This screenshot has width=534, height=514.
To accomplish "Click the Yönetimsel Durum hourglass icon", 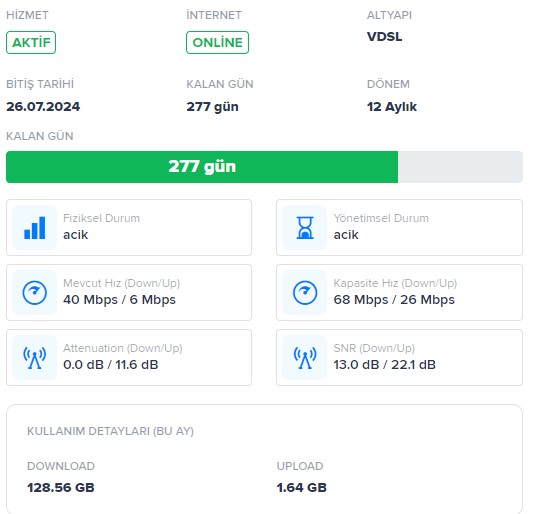I will (305, 228).
